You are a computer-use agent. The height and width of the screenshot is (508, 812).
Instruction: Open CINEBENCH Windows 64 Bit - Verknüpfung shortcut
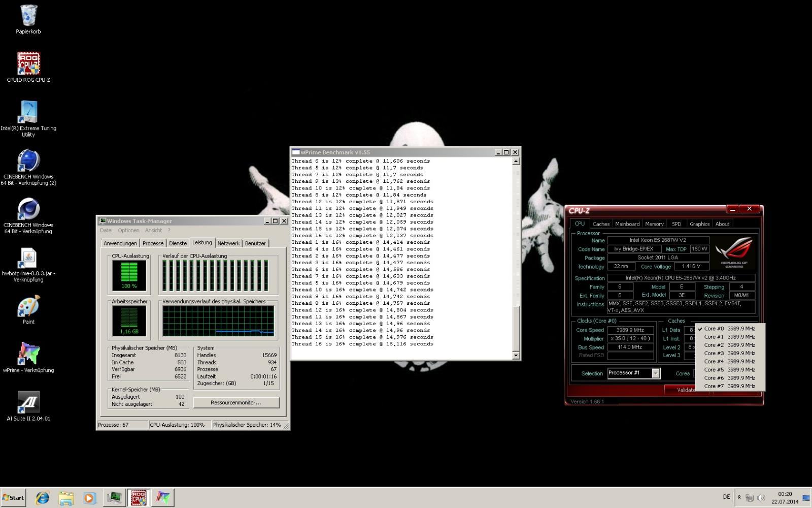28,215
